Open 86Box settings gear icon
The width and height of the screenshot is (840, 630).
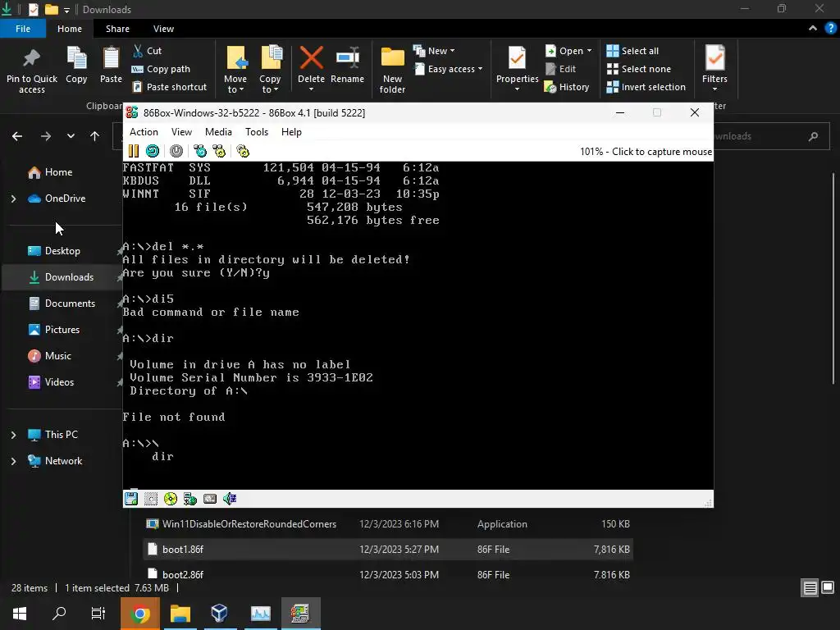[243, 151]
